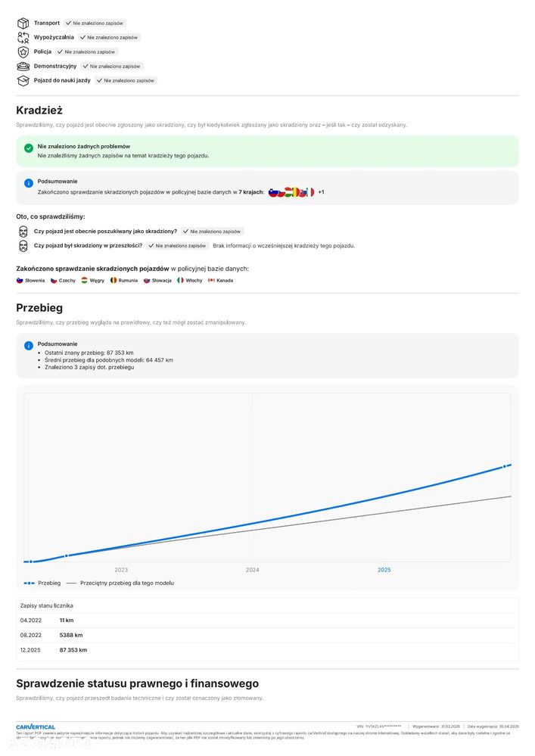Click the Policja badge icon
Screen dimensions: 535x756
(x=23, y=52)
